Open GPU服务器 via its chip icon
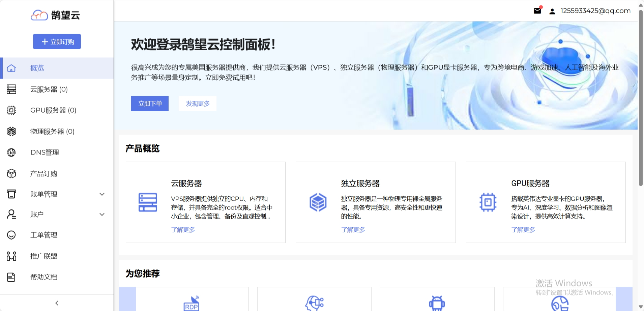The width and height of the screenshot is (644, 311). pos(11,110)
